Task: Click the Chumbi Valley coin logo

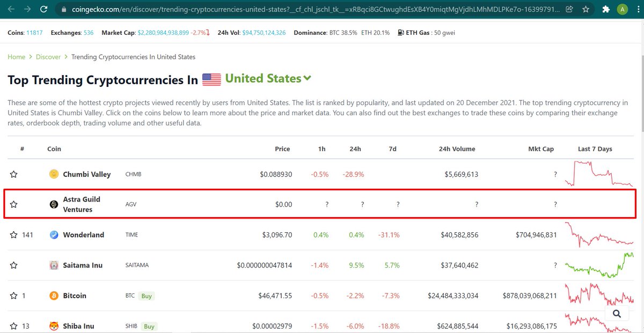Action: coord(54,174)
